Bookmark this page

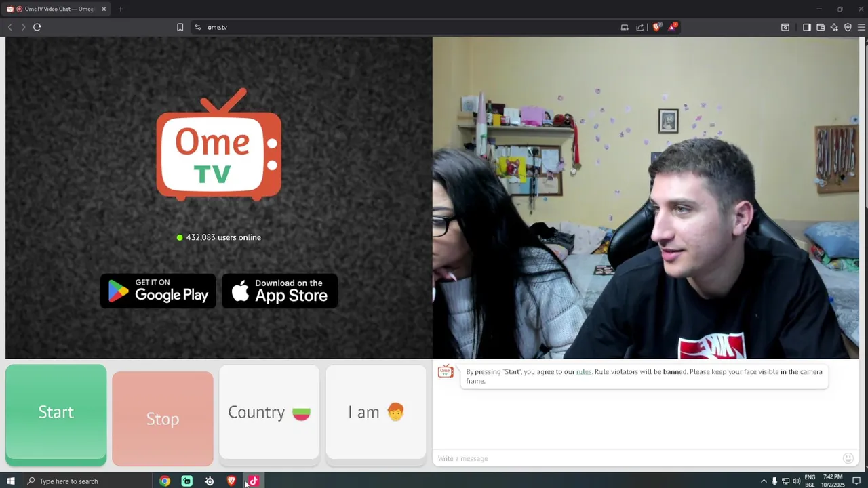[180, 27]
